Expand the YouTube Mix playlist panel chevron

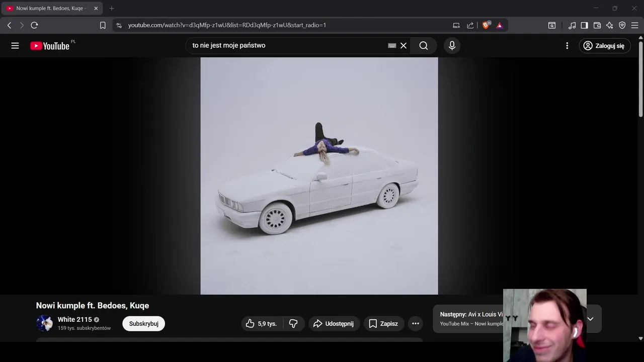590,319
